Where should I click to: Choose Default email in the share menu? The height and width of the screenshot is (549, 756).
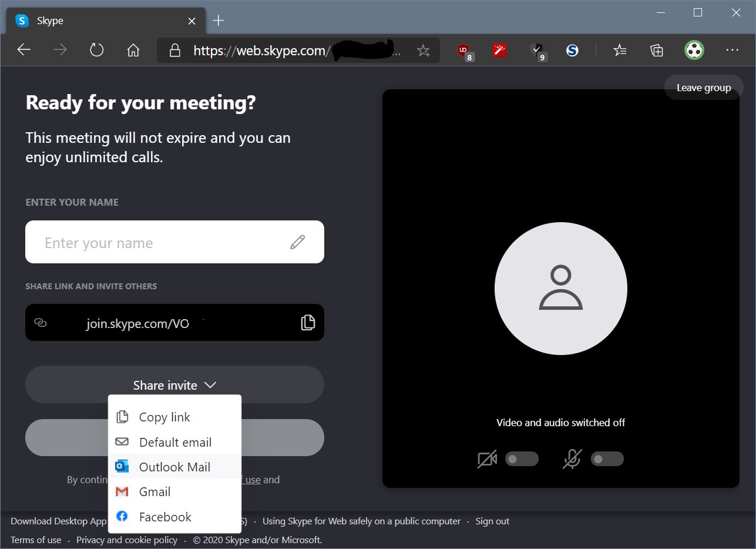click(x=174, y=442)
